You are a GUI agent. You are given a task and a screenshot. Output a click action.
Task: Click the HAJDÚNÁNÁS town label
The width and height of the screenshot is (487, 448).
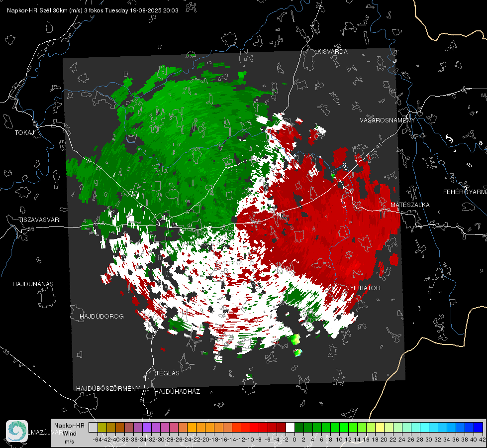[x=33, y=284]
